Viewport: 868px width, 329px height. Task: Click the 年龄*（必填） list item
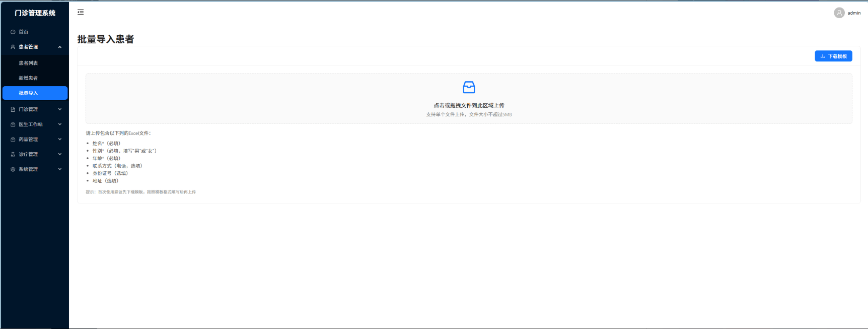coord(106,158)
